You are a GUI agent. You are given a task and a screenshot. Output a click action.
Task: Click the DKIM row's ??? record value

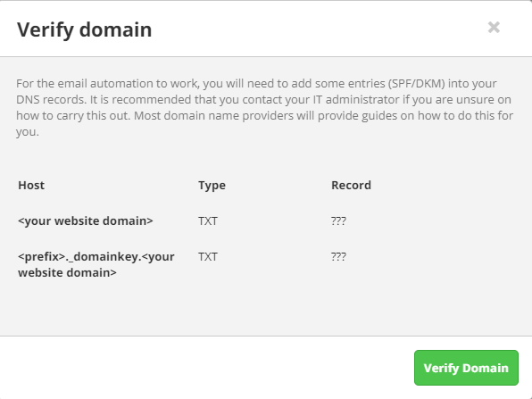tap(338, 257)
